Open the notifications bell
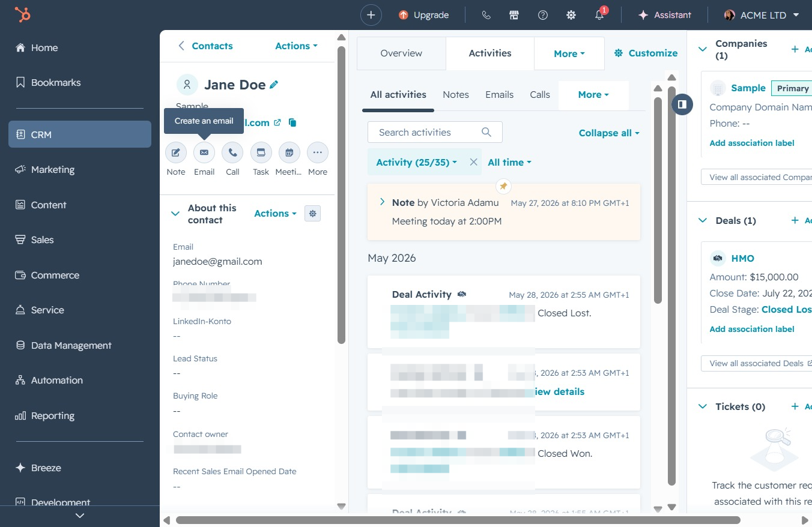812x527 pixels. [x=599, y=15]
